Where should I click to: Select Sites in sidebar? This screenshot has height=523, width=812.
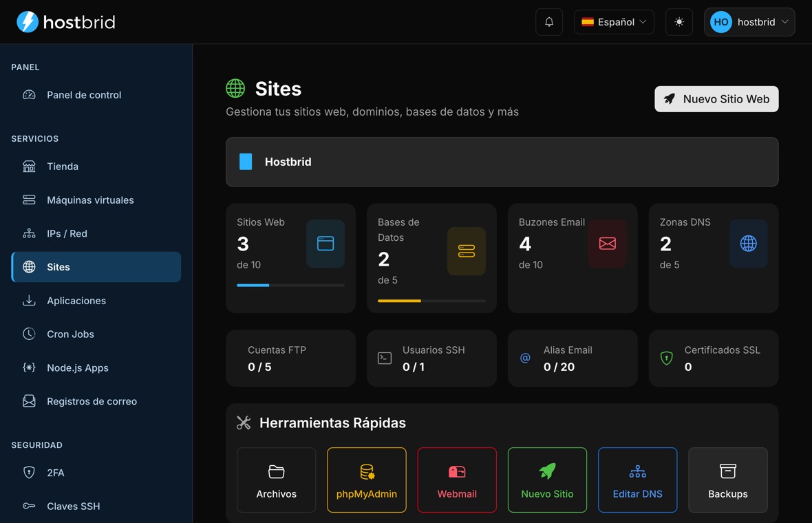pyautogui.click(x=96, y=267)
